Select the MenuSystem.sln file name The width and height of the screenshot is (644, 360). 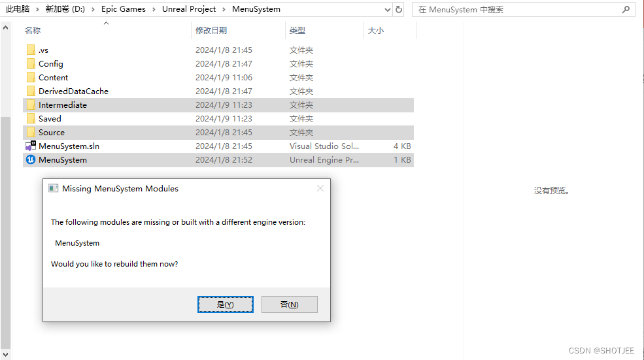click(x=69, y=146)
